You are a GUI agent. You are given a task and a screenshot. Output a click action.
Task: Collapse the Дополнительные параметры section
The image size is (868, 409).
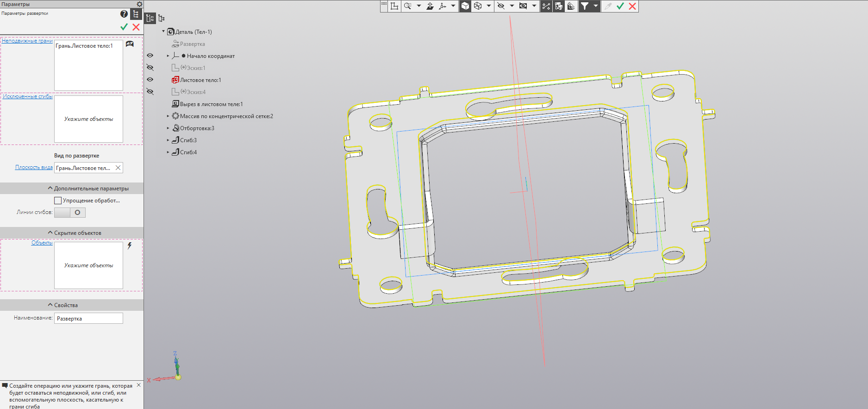click(x=50, y=189)
